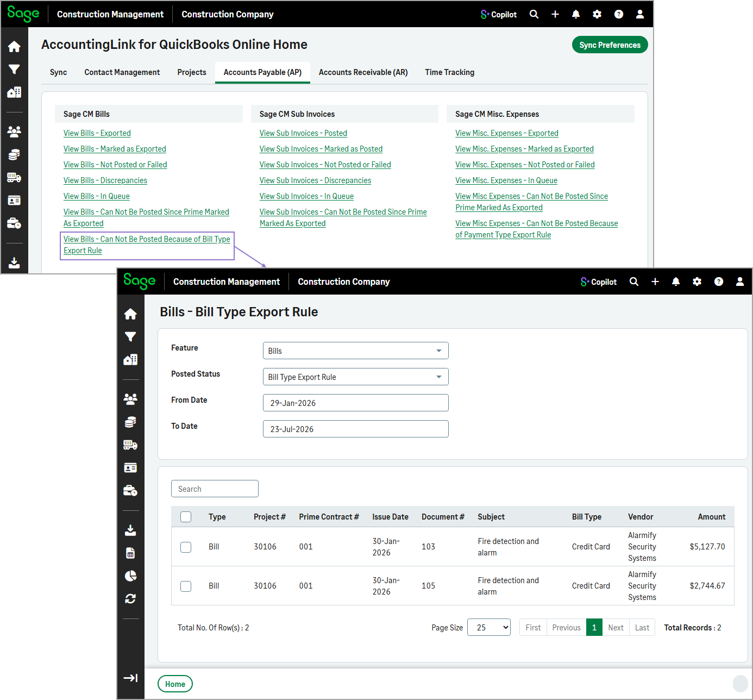
Task: Select Accounts Payable (AP) tab
Action: click(262, 72)
